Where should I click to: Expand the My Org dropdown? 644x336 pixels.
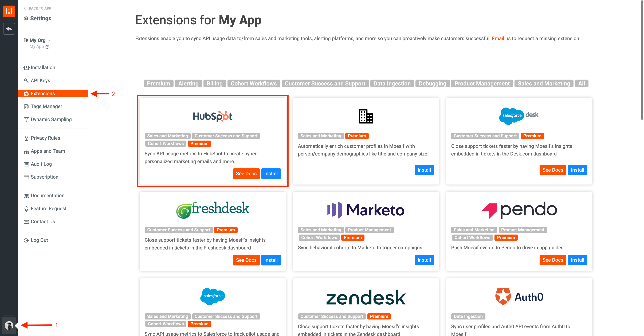49,40
